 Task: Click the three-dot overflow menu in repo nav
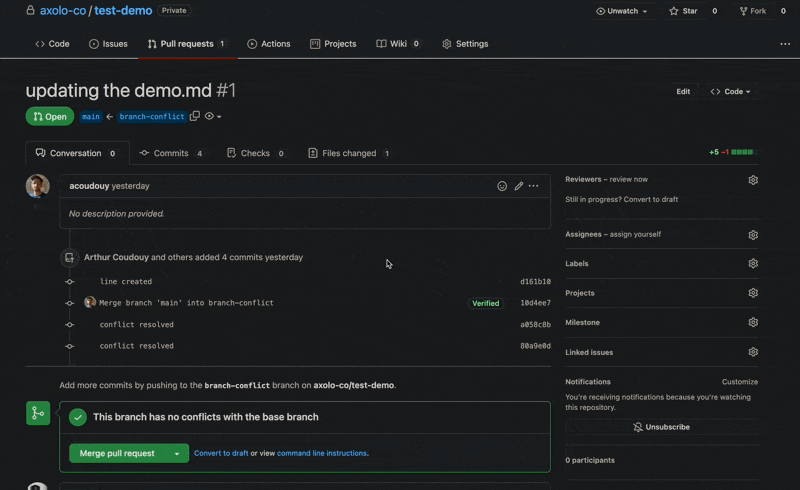[x=785, y=44]
